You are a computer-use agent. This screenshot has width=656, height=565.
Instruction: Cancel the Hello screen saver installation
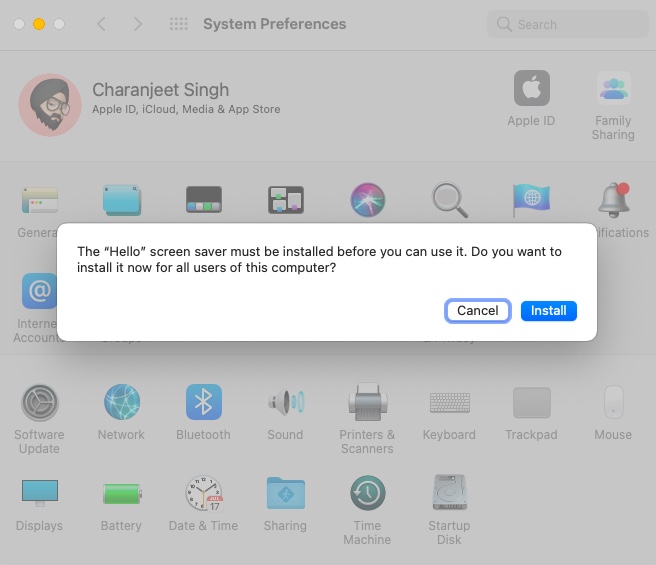(x=477, y=311)
